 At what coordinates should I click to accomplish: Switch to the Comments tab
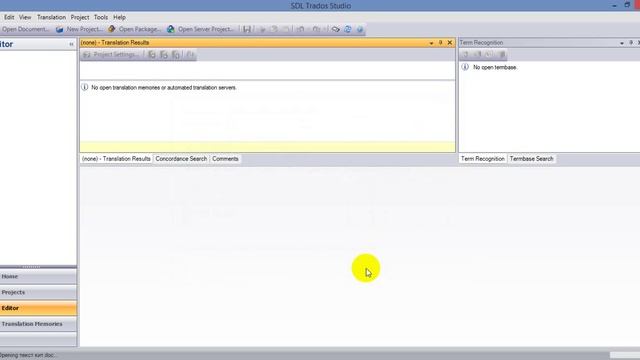[225, 159]
